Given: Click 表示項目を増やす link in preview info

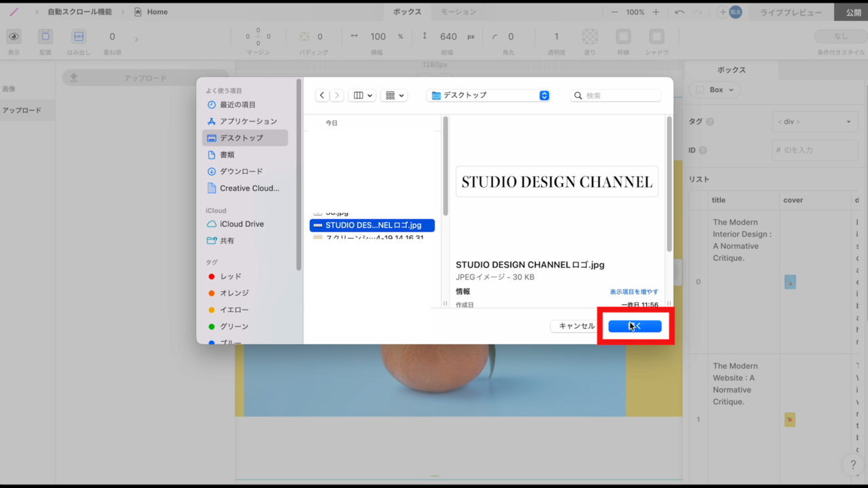Looking at the screenshot, I should (x=633, y=291).
